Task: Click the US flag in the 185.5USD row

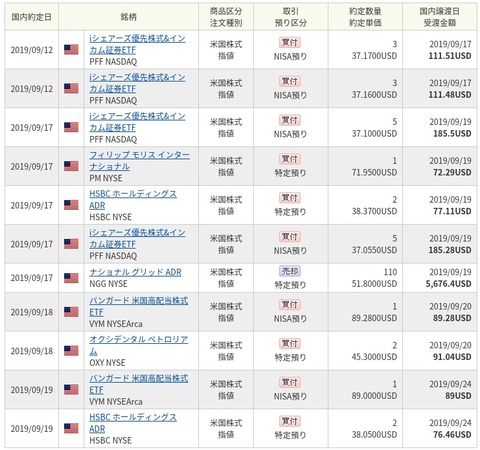Action: tap(71, 127)
